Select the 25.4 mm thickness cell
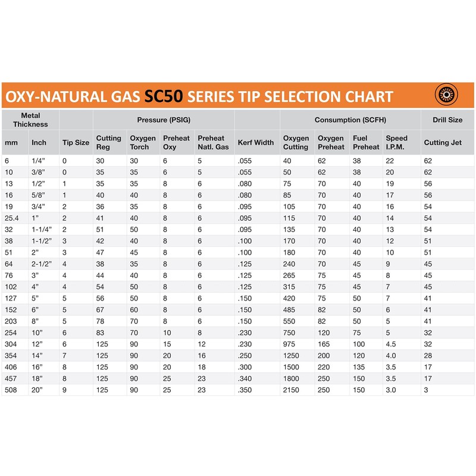Screen dimensions: 476x476 point(11,217)
